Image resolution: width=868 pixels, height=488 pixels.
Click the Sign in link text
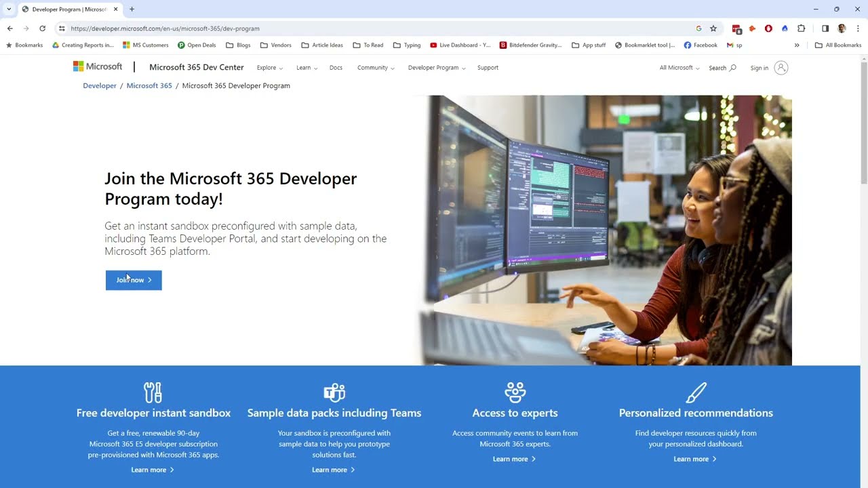(759, 68)
